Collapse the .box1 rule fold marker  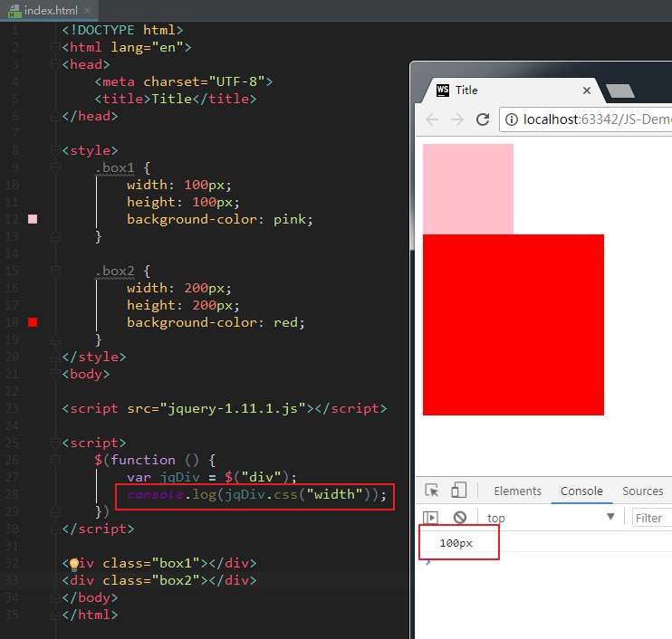pyautogui.click(x=55, y=167)
